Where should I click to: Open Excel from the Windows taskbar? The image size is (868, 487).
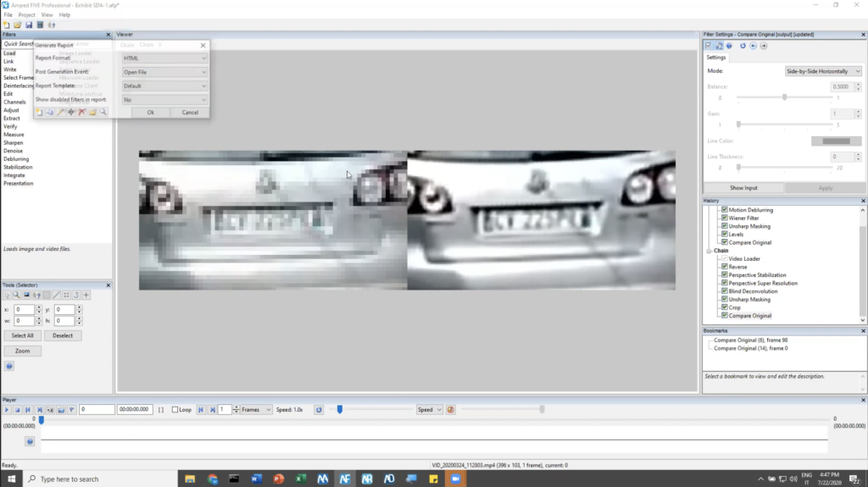coord(301,479)
